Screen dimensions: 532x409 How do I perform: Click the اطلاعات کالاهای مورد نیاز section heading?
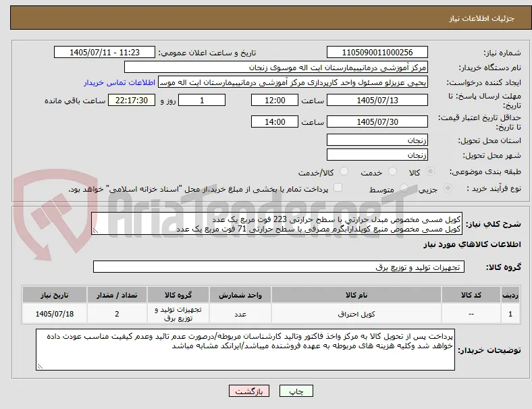point(472,244)
